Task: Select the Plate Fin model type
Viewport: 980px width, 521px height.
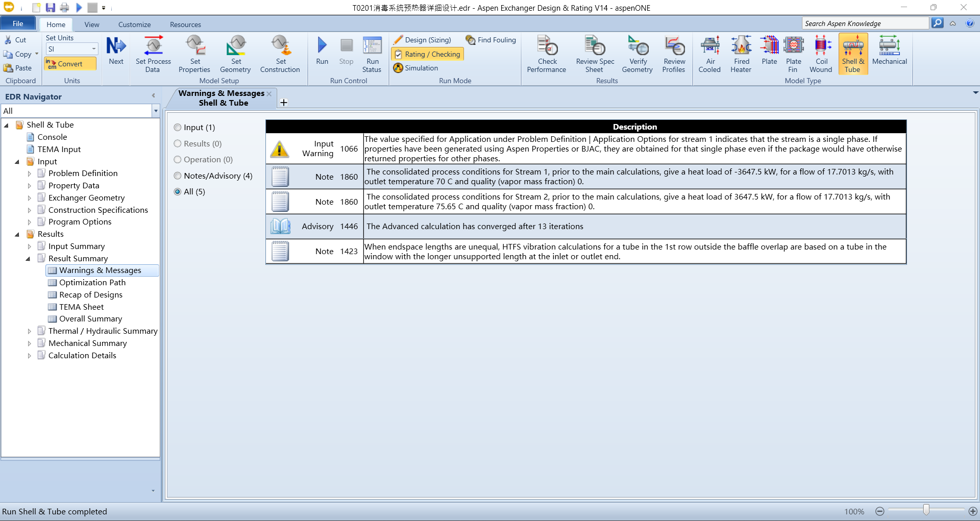Action: (x=793, y=54)
